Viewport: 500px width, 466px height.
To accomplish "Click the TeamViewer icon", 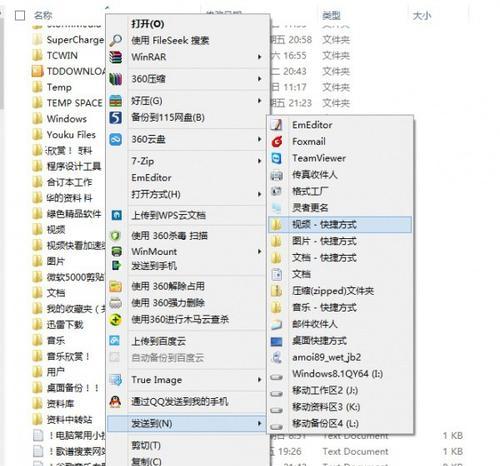I will pos(277,158).
